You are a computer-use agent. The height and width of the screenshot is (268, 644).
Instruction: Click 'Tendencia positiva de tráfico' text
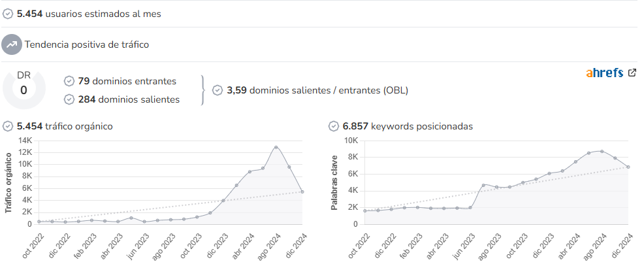tap(87, 44)
